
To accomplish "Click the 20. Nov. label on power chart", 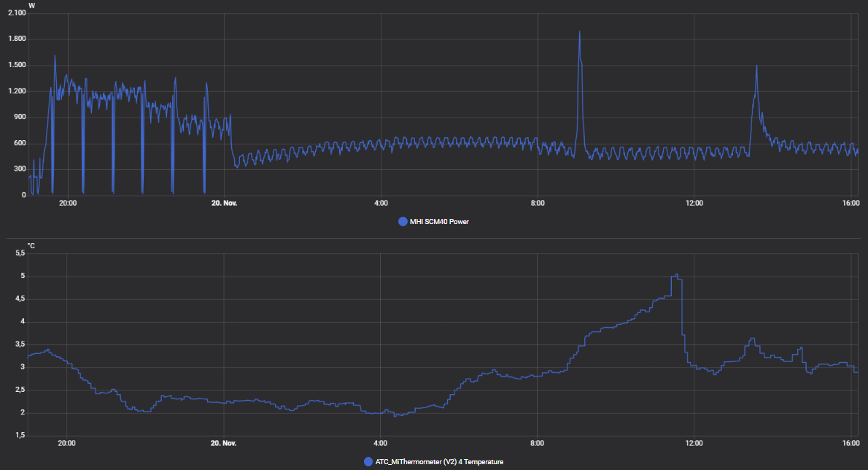I will point(224,204).
